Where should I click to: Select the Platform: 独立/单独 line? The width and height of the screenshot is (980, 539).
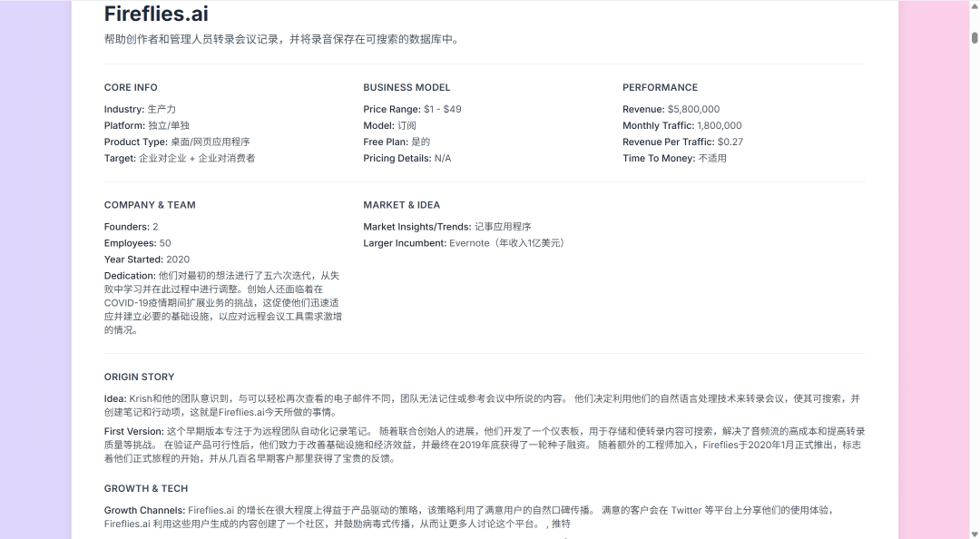(147, 126)
